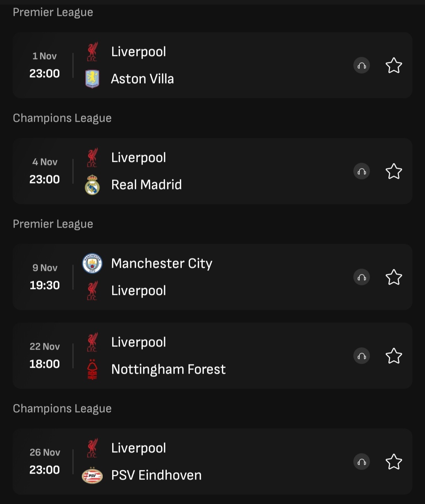
Task: Click the Nottingham Forest club crest
Action: tap(92, 369)
